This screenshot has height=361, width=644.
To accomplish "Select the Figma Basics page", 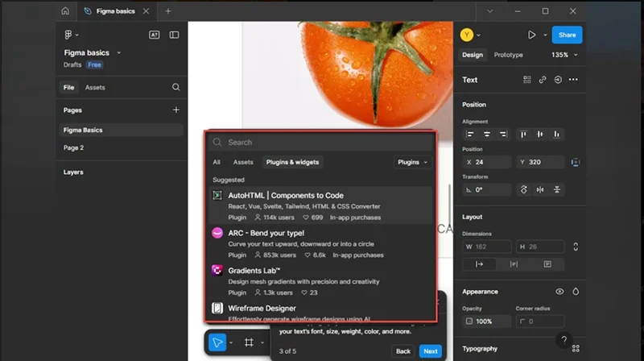I will (x=121, y=130).
